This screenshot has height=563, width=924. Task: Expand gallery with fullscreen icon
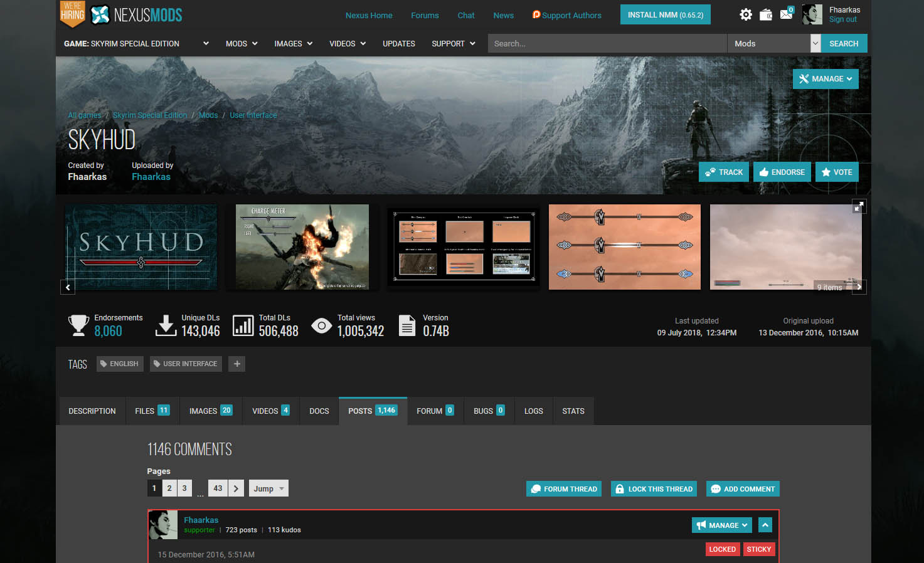click(x=859, y=206)
